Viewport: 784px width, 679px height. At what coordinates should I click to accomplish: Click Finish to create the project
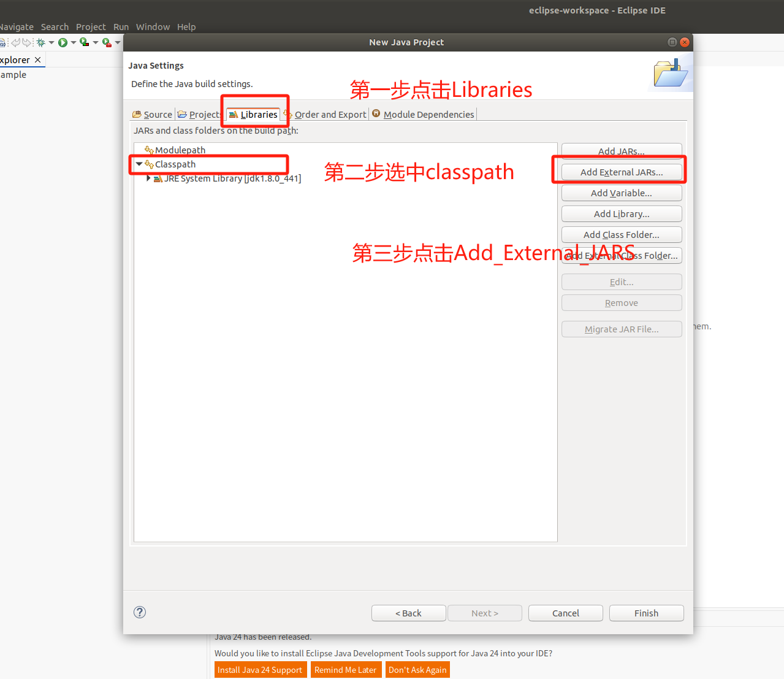[646, 613]
